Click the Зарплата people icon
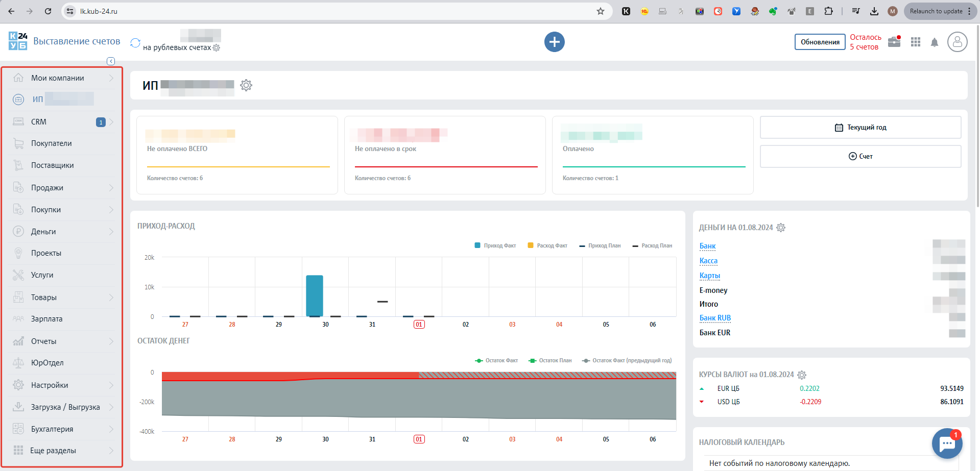Image resolution: width=980 pixels, height=471 pixels. coord(18,319)
